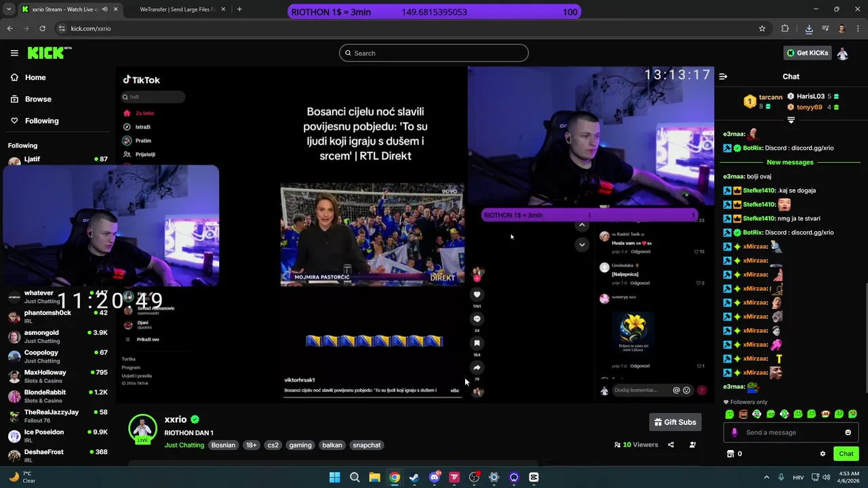Viewport: 868px width, 488px height.
Task: Open BlondeRabbit channel in sidebar
Action: click(x=58, y=396)
